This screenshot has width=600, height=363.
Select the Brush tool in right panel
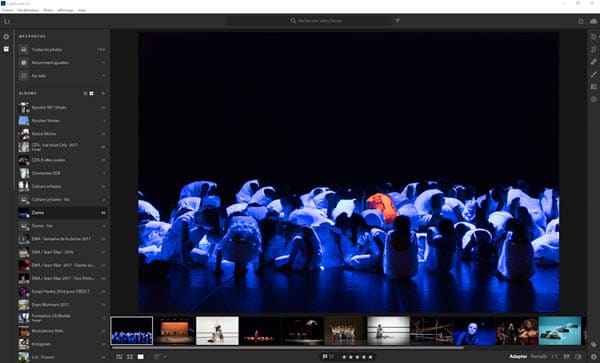pyautogui.click(x=593, y=74)
